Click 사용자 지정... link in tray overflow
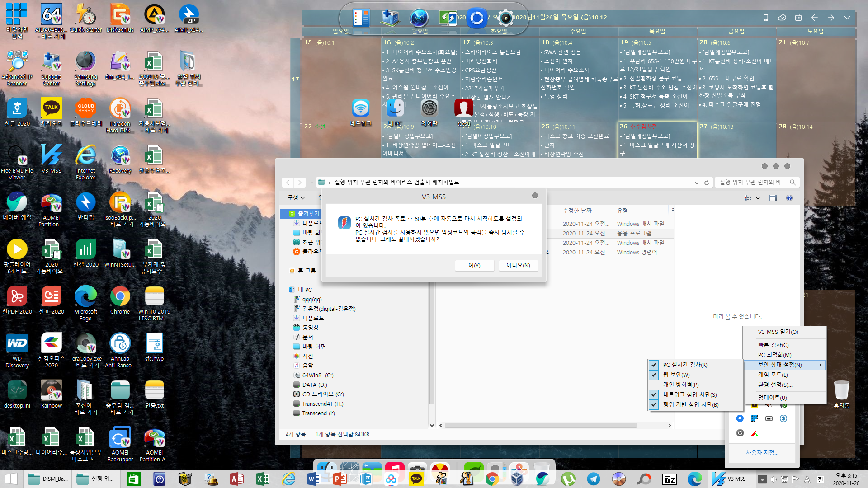This screenshot has width=868, height=488. coord(762,453)
